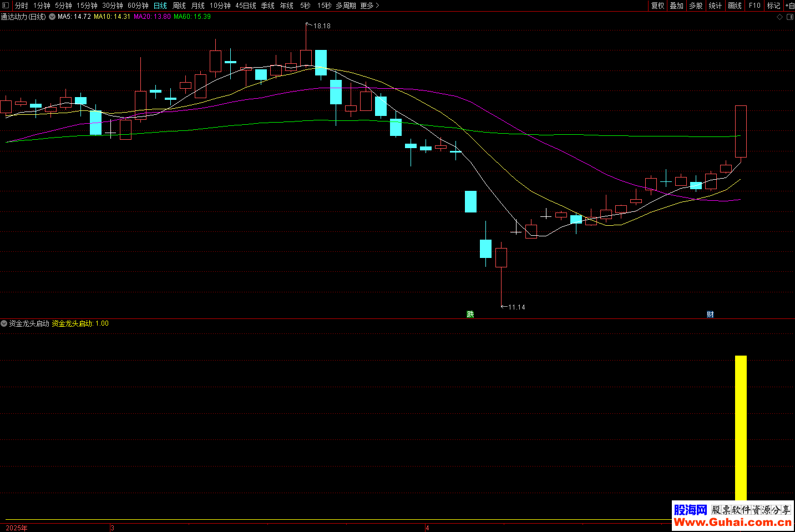Click the 资金龙头启动 indicator name label

pos(29,323)
